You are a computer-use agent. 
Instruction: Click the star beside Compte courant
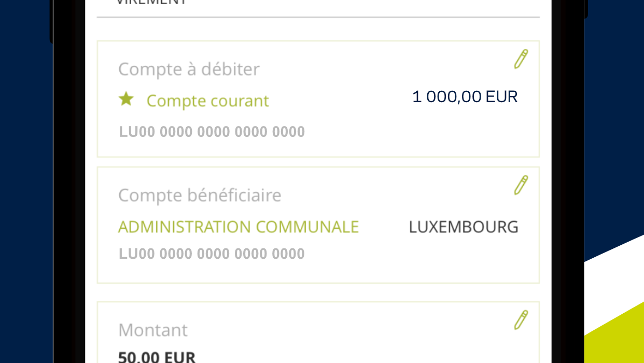pyautogui.click(x=126, y=99)
